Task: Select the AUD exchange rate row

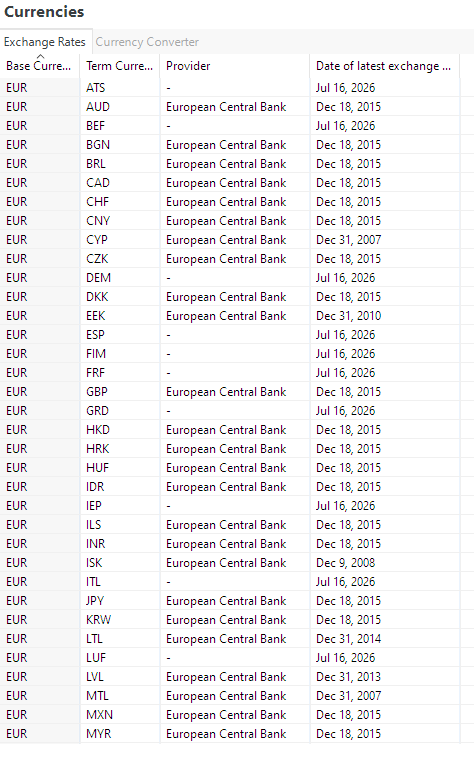Action: point(230,107)
